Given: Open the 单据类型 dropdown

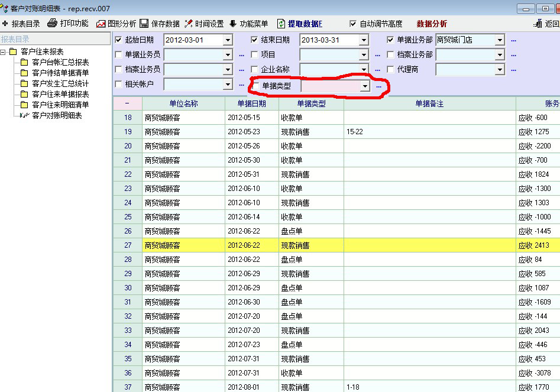Looking at the screenshot, I should pyautogui.click(x=364, y=86).
